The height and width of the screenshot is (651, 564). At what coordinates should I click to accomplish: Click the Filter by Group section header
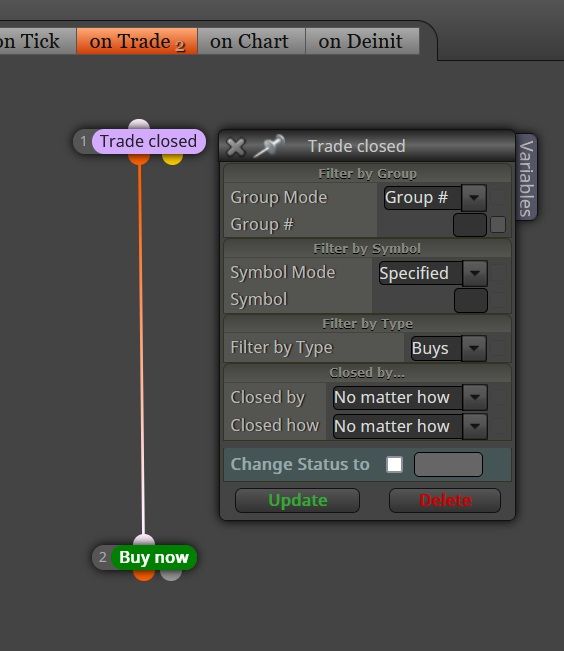coord(367,173)
